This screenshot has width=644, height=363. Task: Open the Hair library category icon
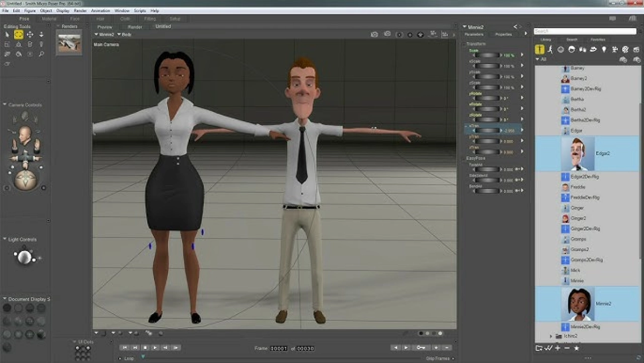pos(572,49)
